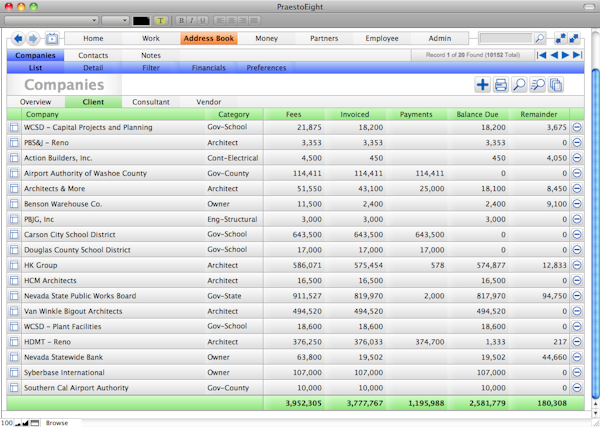The height and width of the screenshot is (427, 600).
Task: Click the print icon in Companies header
Action: coord(501,85)
